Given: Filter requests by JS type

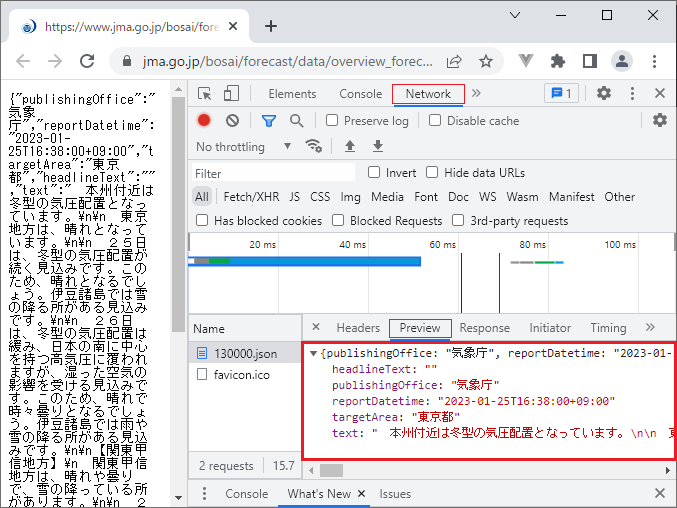Looking at the screenshot, I should (294, 197).
